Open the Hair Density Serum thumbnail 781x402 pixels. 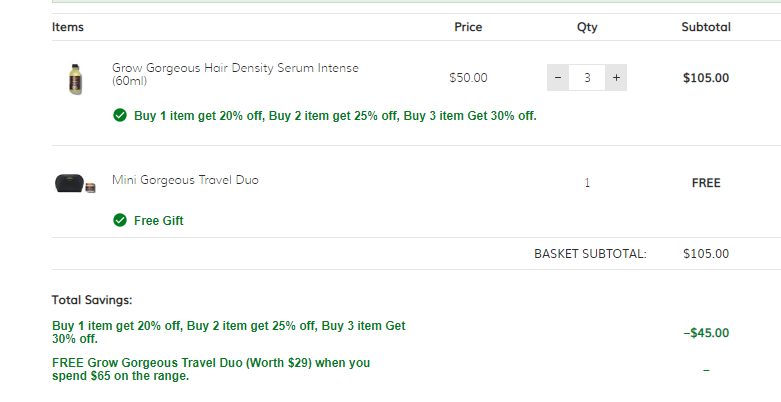click(x=75, y=79)
